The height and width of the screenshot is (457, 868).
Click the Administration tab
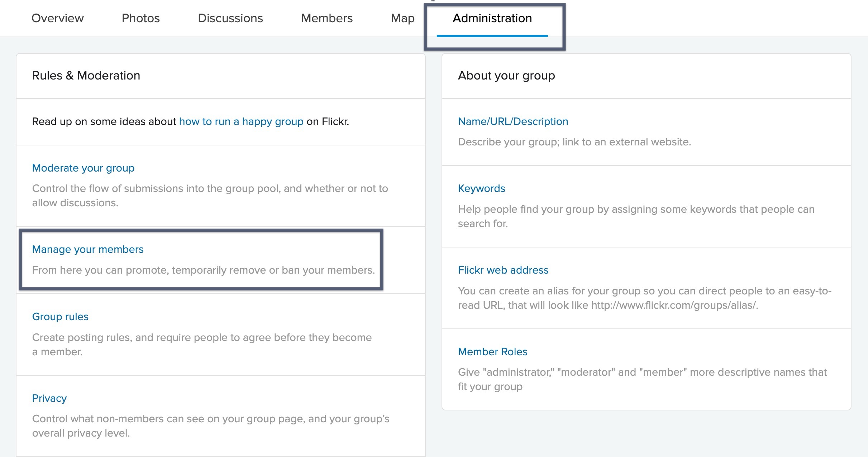(492, 18)
